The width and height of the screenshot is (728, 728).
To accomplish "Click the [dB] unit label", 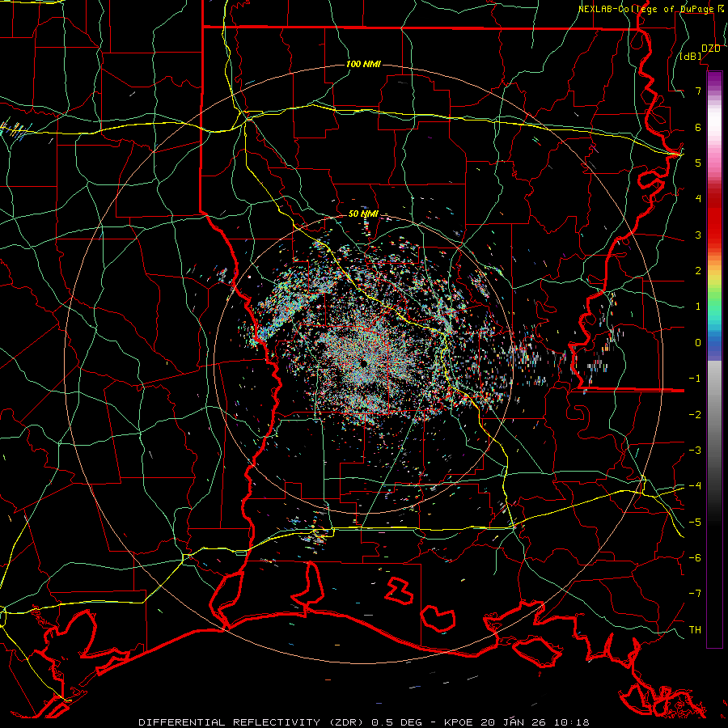I will pyautogui.click(x=691, y=56).
